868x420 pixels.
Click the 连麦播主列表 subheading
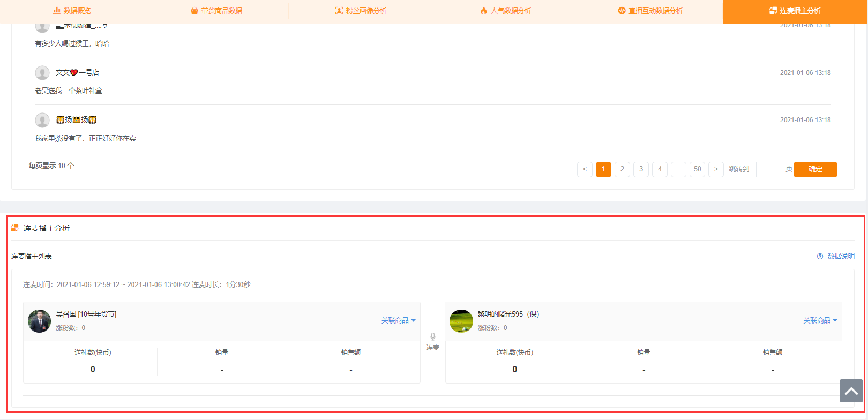[32, 257]
